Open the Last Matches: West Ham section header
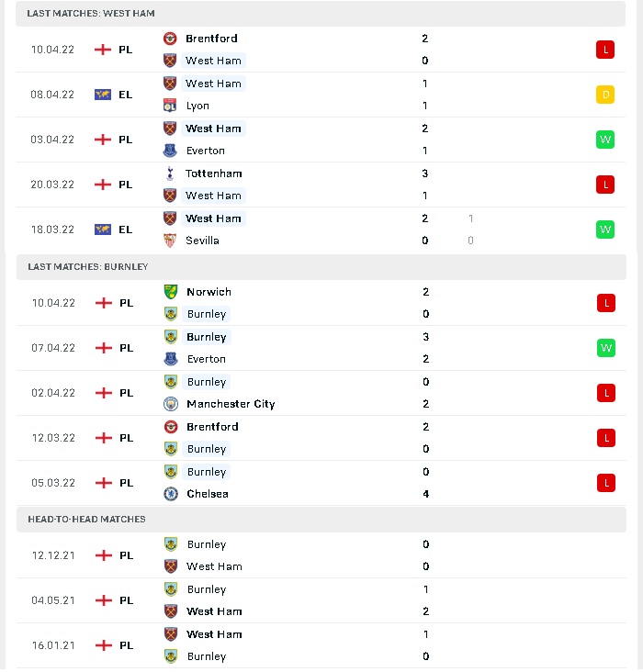Screen dimensions: 643x672 (x=321, y=14)
